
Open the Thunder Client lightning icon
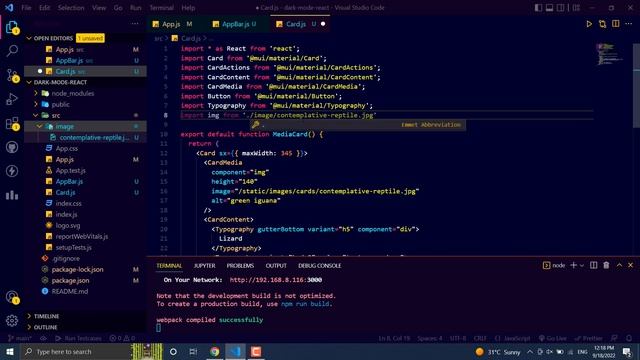[12, 171]
